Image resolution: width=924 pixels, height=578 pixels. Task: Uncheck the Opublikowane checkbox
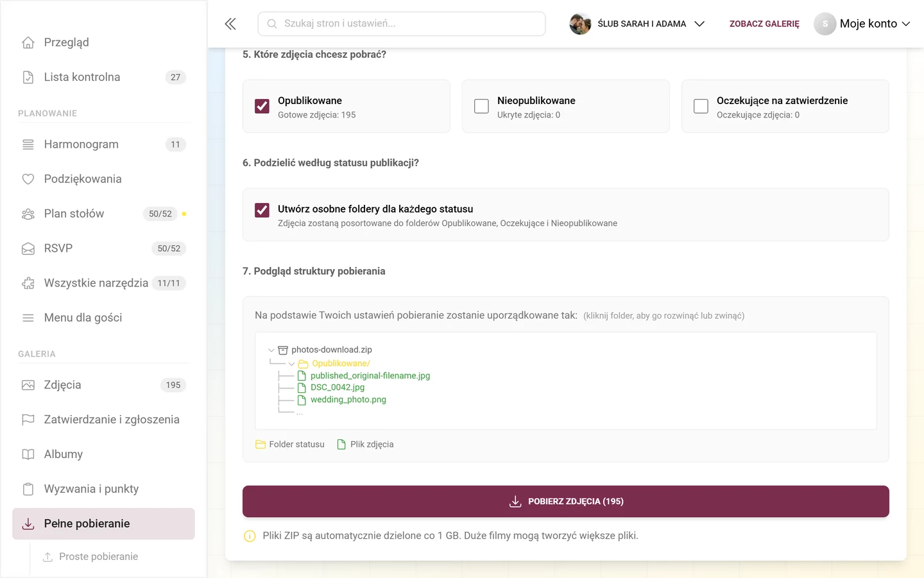tap(262, 106)
